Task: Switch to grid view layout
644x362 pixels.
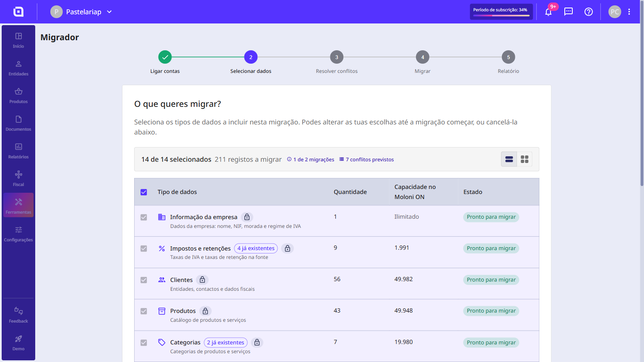Action: click(525, 159)
